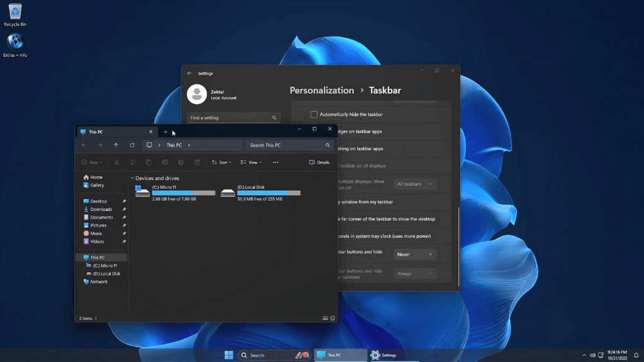The image size is (644, 362).
Task: Switch to details list view icon
Action: [x=325, y=318]
